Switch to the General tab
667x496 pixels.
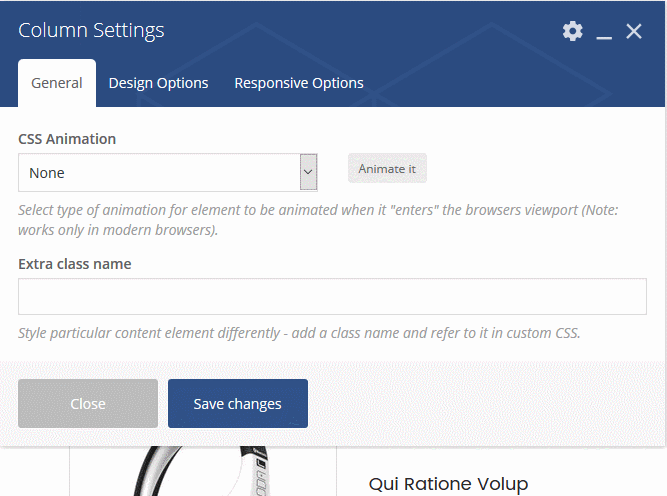coord(57,83)
